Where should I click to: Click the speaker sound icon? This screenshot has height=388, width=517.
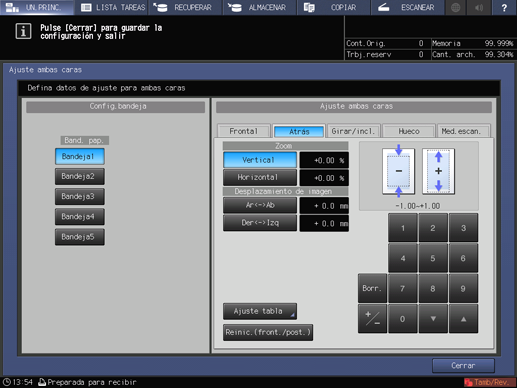click(479, 7)
